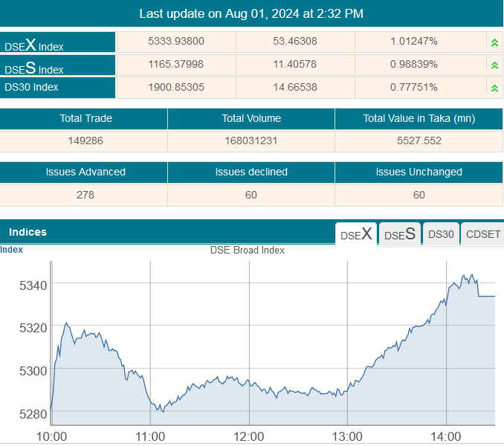
Task: Open the DS30 Index label
Action: [31, 88]
